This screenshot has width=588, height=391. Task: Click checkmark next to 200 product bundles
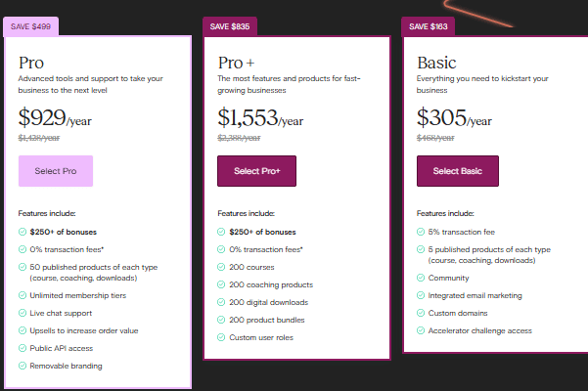(x=222, y=320)
